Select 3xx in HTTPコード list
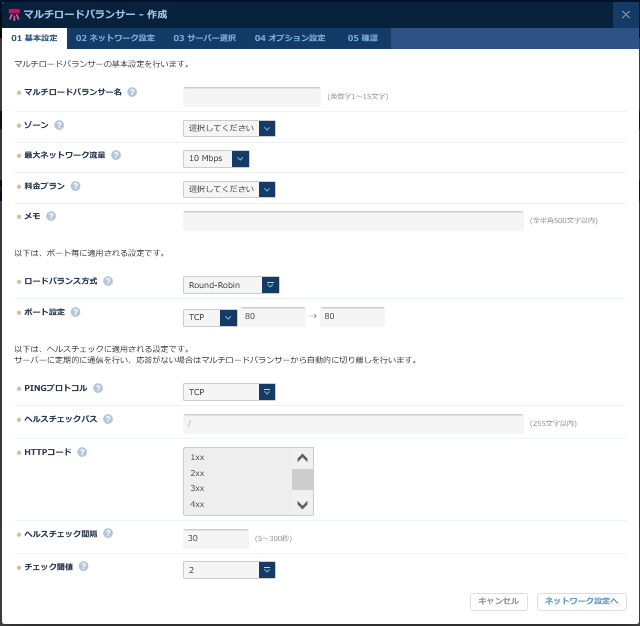 pyautogui.click(x=238, y=488)
